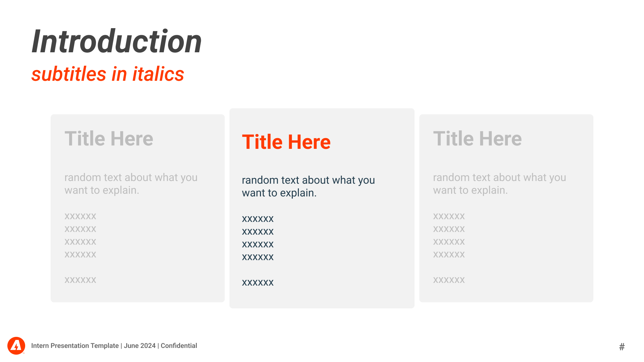Viewport: 644px width, 362px height.
Task: Select the Introduction heading
Action: point(116,42)
